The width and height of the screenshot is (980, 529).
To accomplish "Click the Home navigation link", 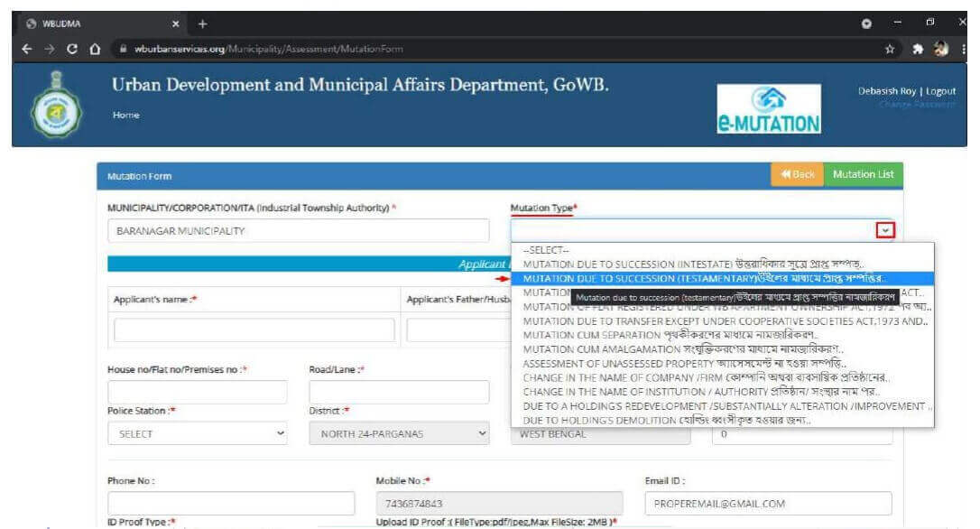I will point(125,116).
